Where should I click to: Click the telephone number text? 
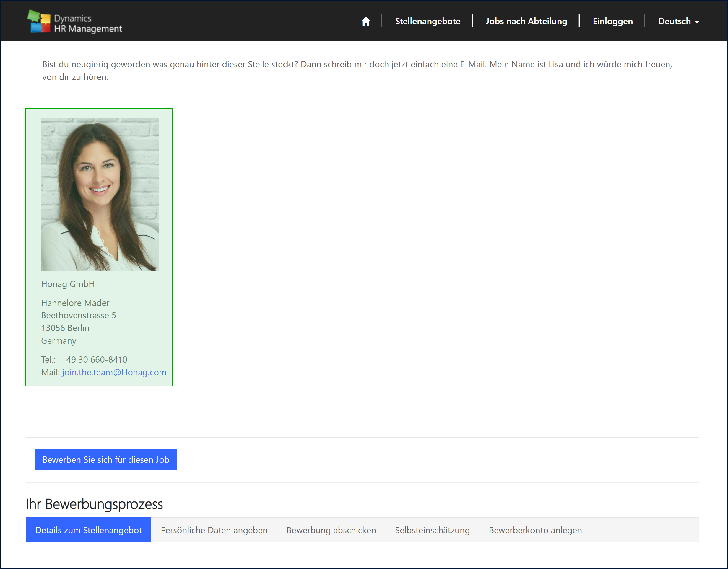[x=84, y=359]
